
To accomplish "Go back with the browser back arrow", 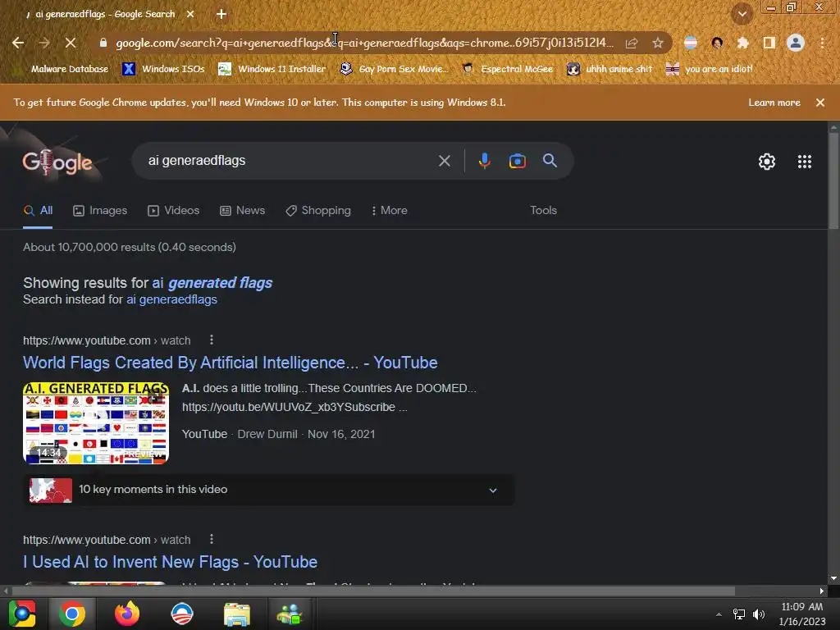I will coord(18,43).
